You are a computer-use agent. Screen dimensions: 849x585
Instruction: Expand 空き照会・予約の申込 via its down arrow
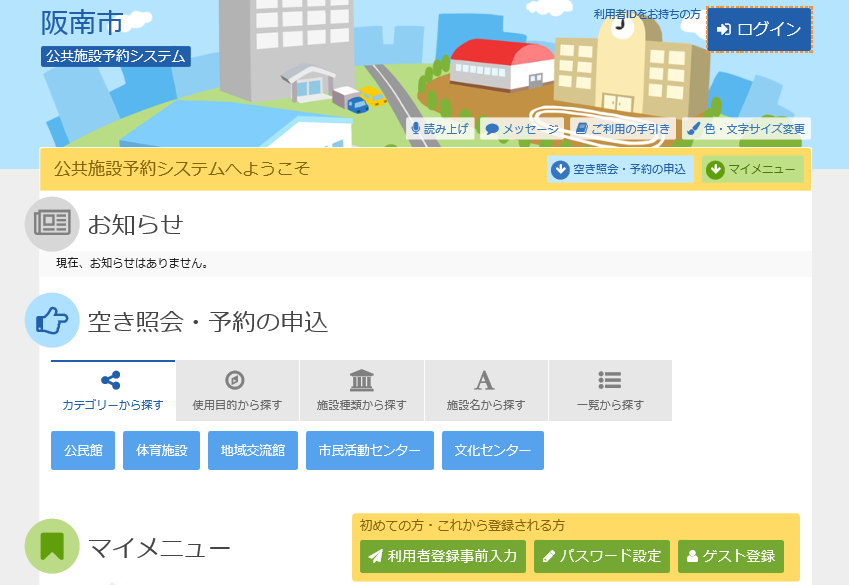pos(559,169)
